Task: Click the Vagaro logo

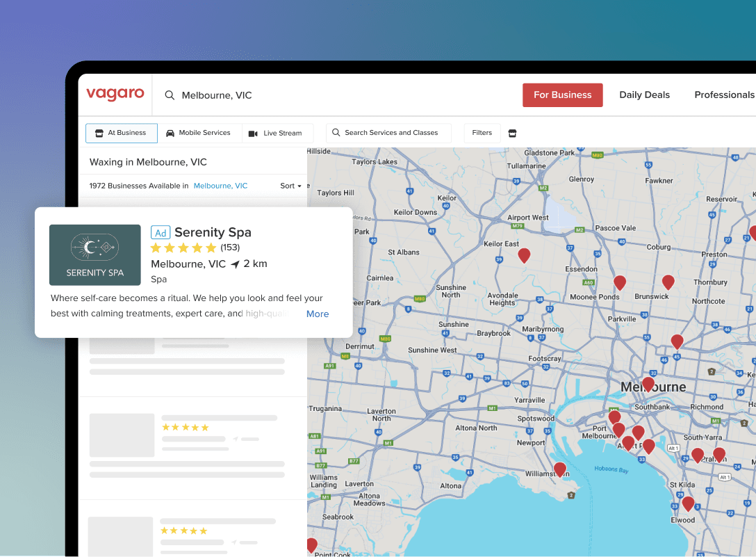Action: point(115,95)
